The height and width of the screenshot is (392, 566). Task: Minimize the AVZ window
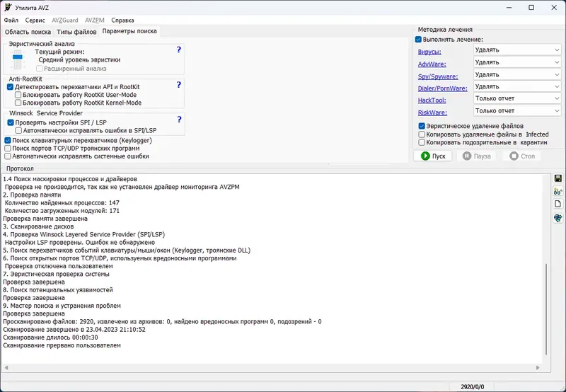509,8
